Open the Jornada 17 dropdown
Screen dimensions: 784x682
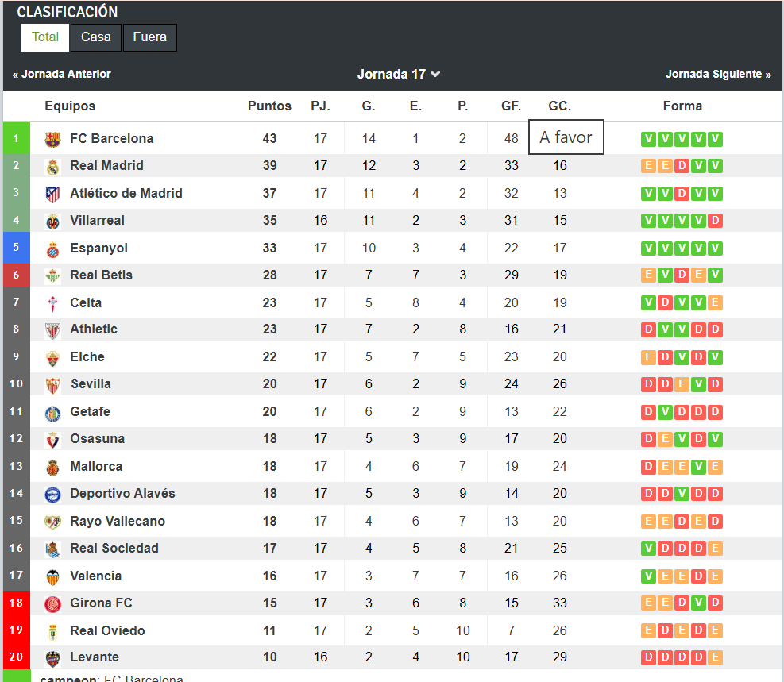(399, 75)
